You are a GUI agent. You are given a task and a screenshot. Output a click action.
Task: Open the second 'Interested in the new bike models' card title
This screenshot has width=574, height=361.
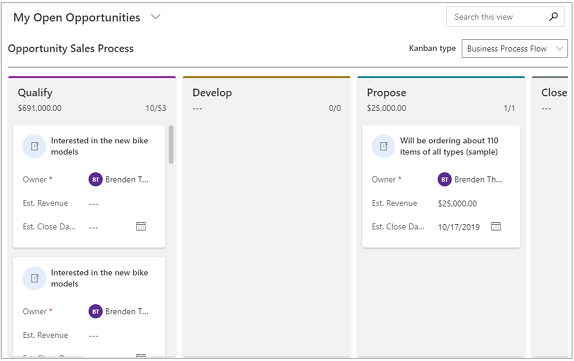[100, 278]
